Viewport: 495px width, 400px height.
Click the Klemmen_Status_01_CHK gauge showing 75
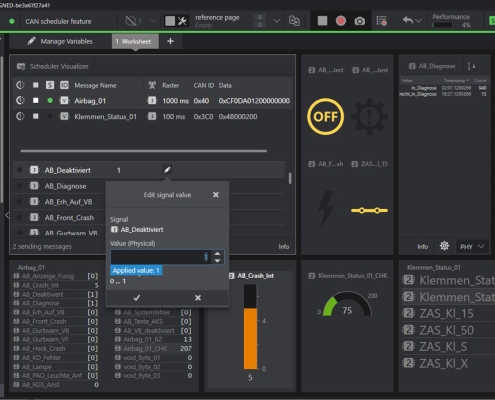click(x=347, y=304)
